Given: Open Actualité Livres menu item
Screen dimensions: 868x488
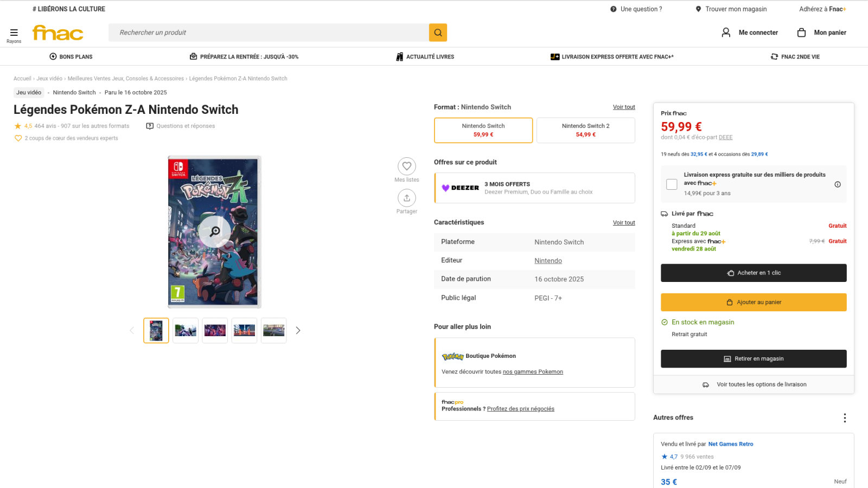Looking at the screenshot, I should (x=425, y=57).
